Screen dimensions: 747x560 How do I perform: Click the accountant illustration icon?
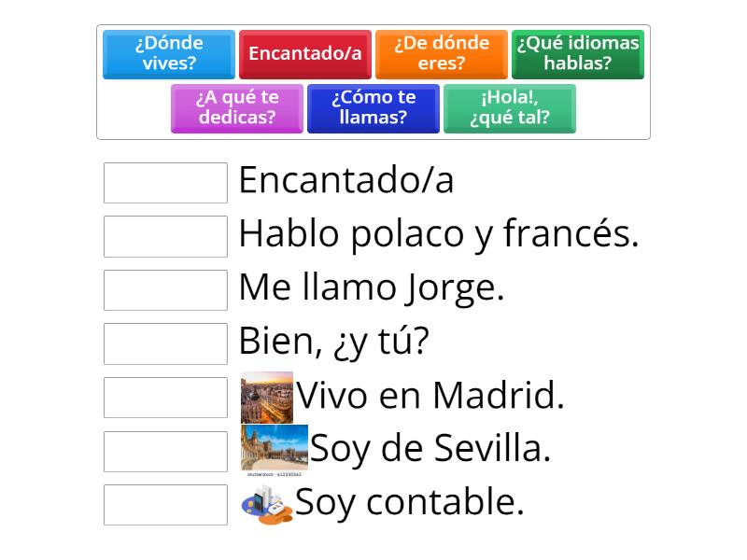[x=267, y=505]
